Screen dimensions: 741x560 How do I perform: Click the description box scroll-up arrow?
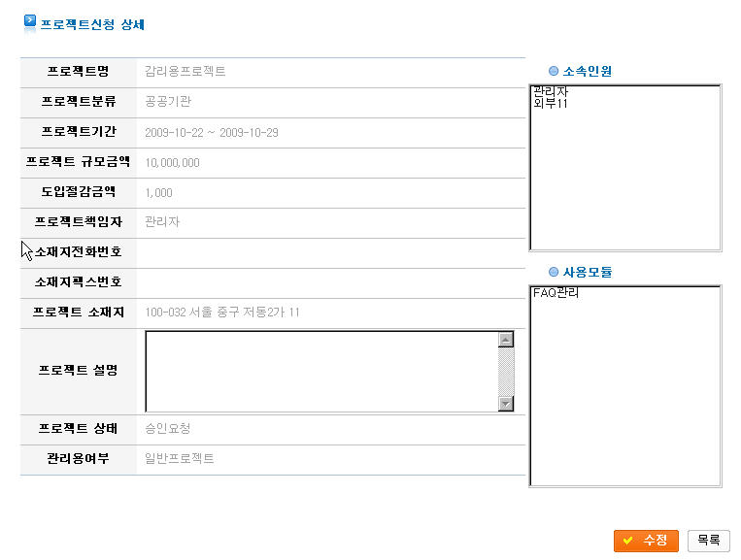[505, 340]
